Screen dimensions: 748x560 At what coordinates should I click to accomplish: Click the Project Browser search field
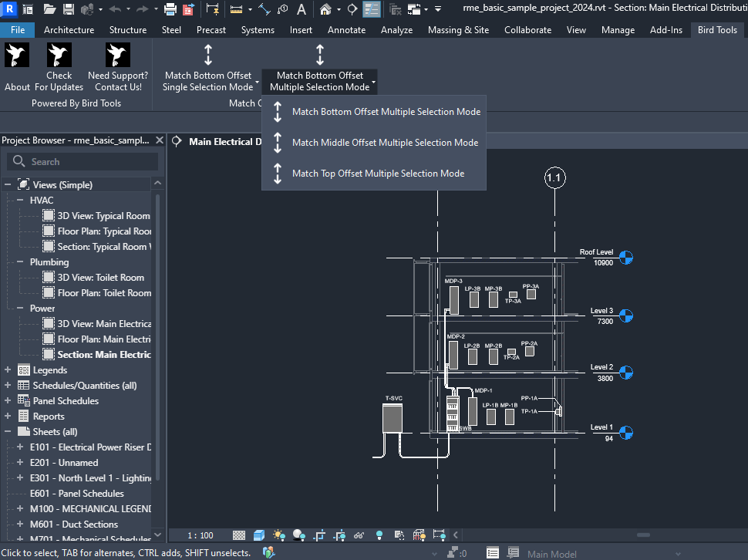[x=83, y=162]
